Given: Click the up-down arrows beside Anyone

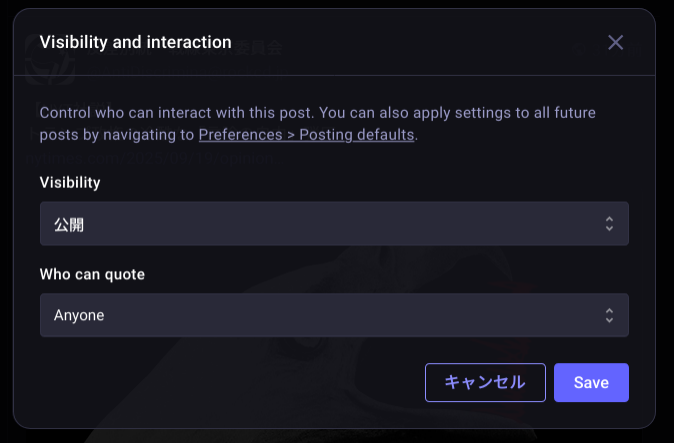Looking at the screenshot, I should [x=609, y=315].
